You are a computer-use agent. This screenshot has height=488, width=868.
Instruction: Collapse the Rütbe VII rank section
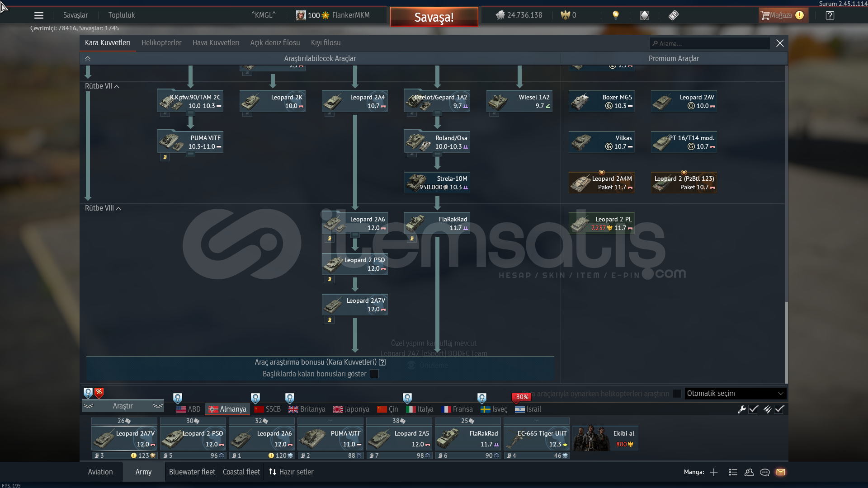coord(102,86)
